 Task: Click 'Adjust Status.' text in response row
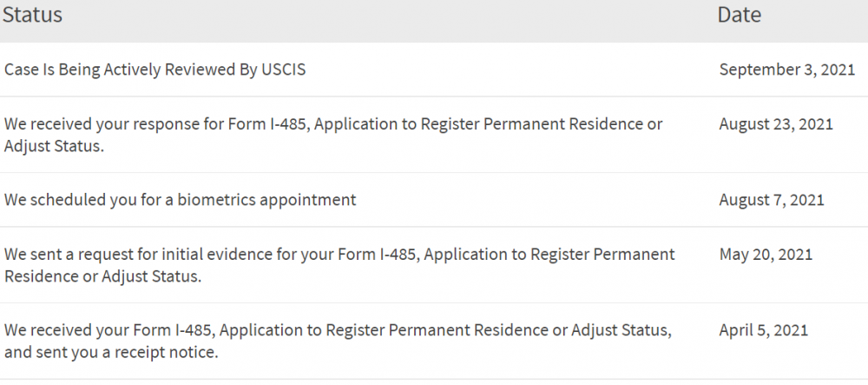coord(54,147)
